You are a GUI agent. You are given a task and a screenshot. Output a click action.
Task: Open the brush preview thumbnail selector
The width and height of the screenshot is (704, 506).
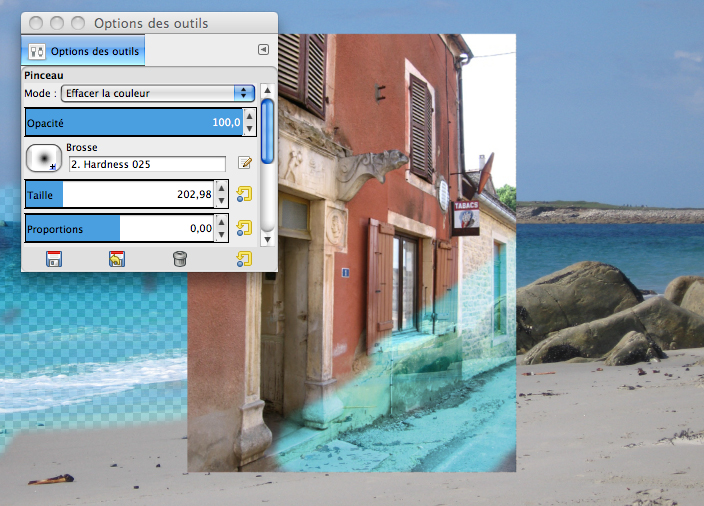(44, 158)
